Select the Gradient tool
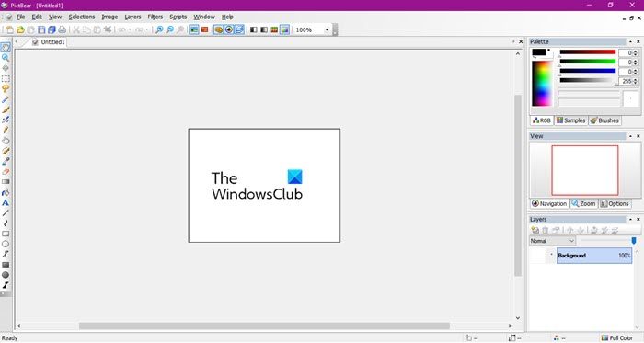 [6, 182]
